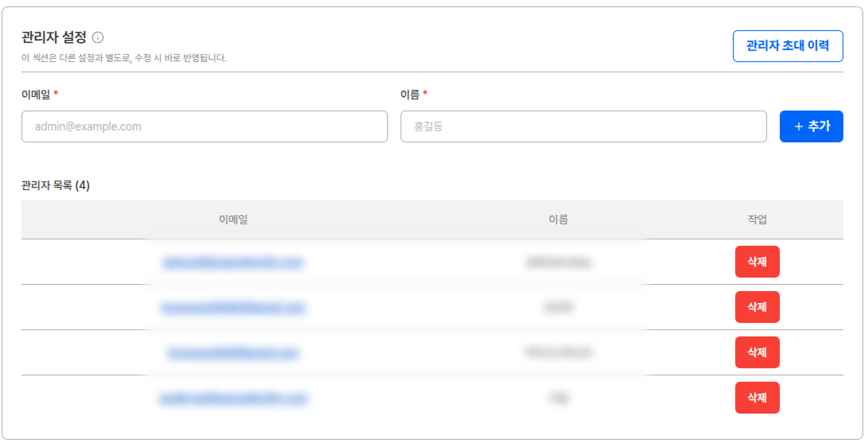Click 삭제 in the second admin row
868x443 pixels.
[757, 307]
